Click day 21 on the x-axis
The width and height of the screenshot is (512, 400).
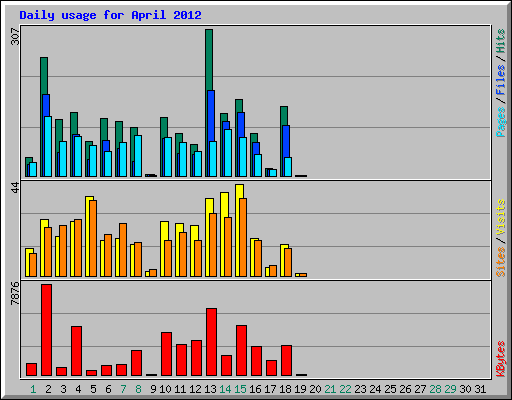(x=330, y=389)
